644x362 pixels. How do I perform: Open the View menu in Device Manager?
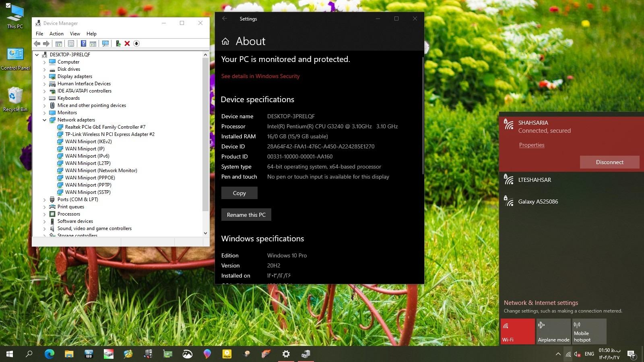click(x=75, y=34)
